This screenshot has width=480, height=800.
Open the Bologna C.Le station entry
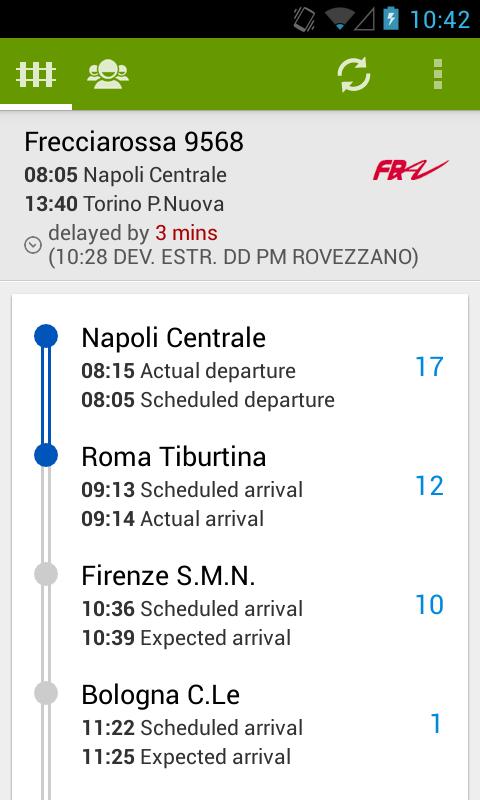pos(240,724)
